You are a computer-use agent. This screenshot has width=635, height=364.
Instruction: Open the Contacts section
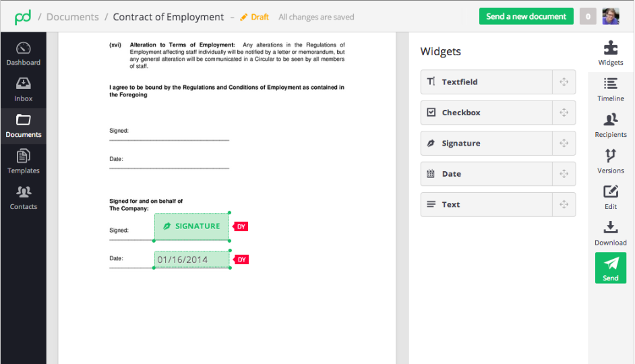[23, 198]
